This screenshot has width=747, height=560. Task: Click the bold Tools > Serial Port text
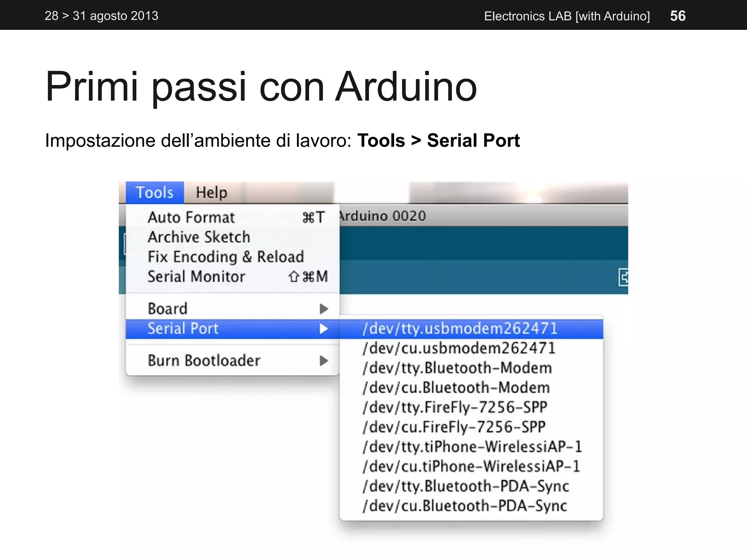click(438, 140)
